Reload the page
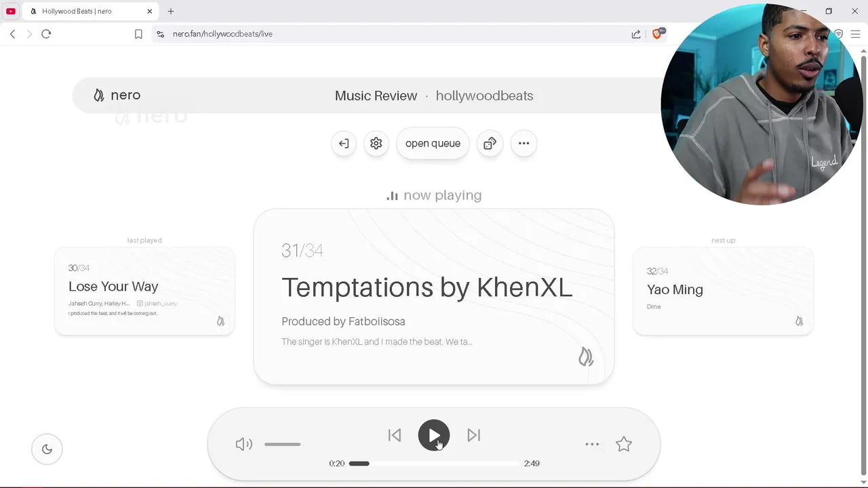Viewport: 868px width, 488px height. click(x=46, y=34)
